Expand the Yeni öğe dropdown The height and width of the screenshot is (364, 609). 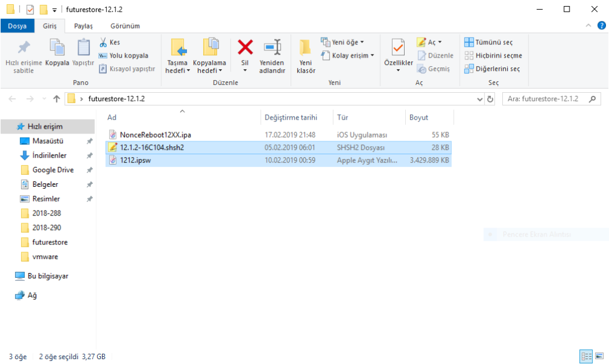tap(343, 42)
